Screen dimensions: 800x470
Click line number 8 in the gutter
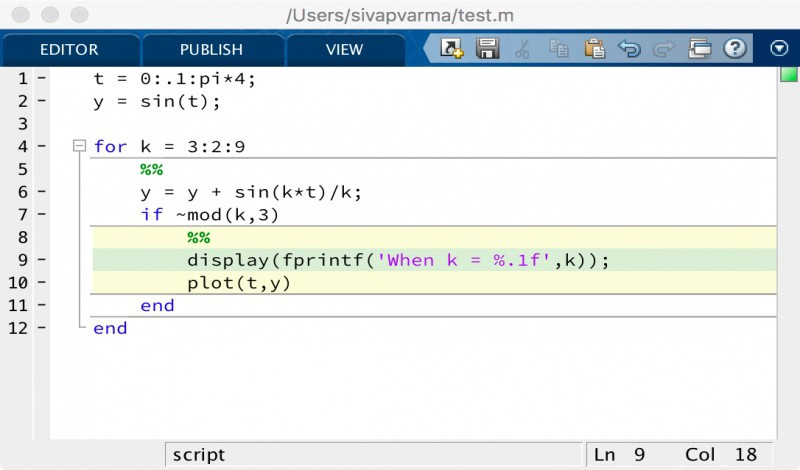tap(22, 237)
